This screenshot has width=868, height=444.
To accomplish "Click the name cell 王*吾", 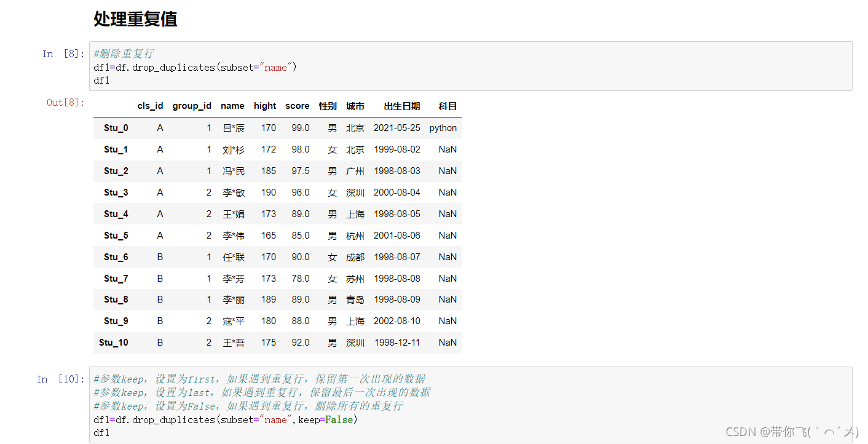I will tap(234, 343).
